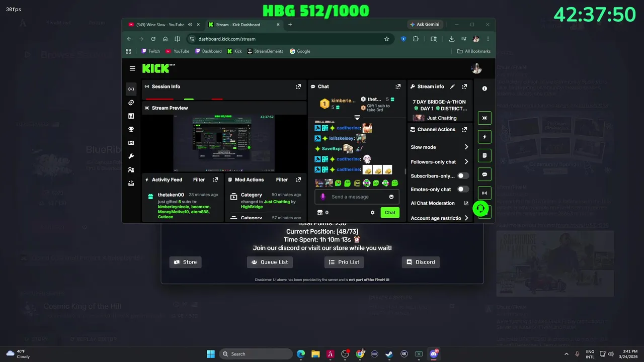Screen dimensions: 644x362
Task: Expand Slow mode options
Action: (x=466, y=147)
